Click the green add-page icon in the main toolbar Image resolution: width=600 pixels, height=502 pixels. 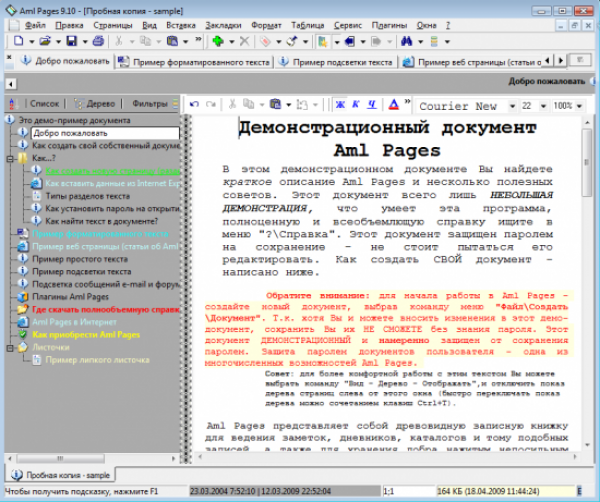click(217, 41)
